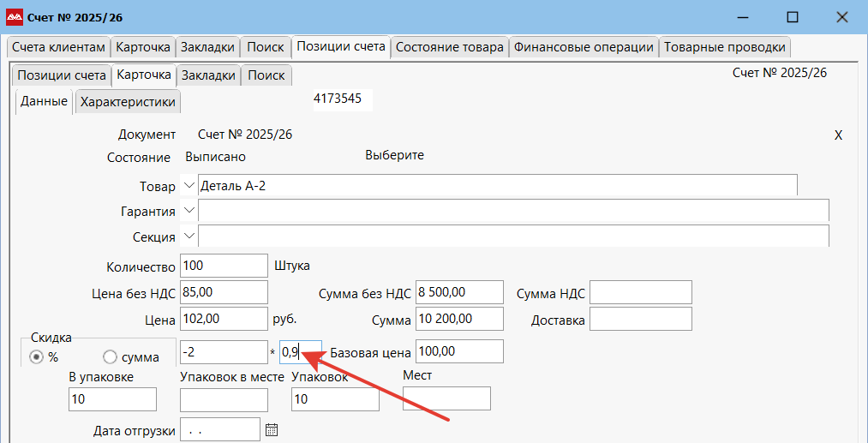Switch to Состояние товара tab
This screenshot has width=868, height=443.
pos(449,47)
